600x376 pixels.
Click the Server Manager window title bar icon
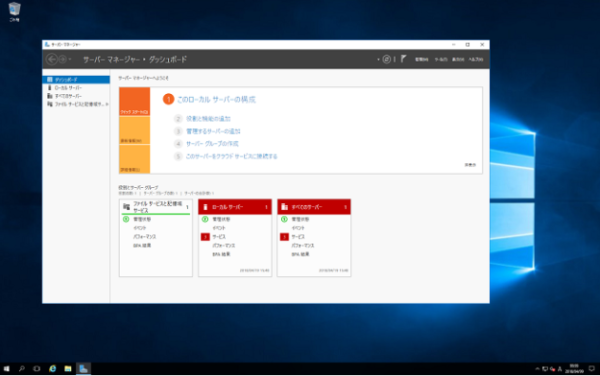pos(47,45)
